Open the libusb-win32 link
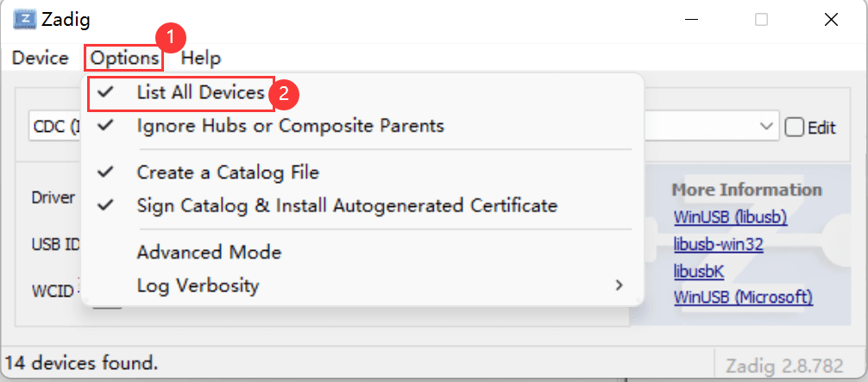 point(718,244)
